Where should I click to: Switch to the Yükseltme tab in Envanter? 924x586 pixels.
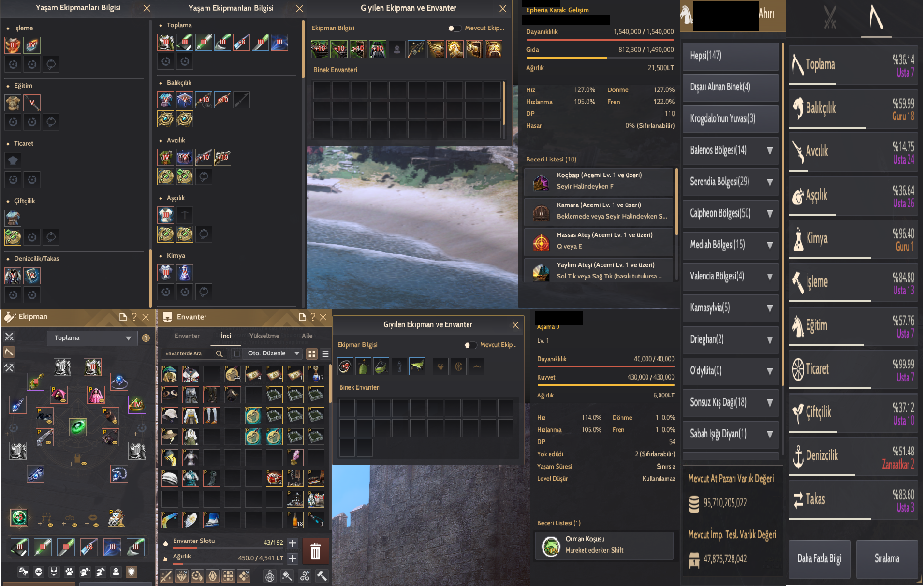[x=264, y=336]
